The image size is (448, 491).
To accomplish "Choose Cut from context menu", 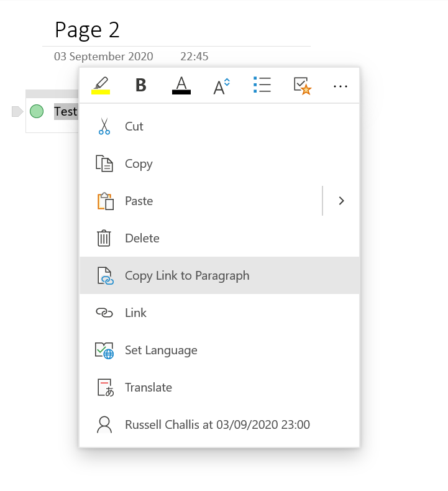I will (219, 126).
